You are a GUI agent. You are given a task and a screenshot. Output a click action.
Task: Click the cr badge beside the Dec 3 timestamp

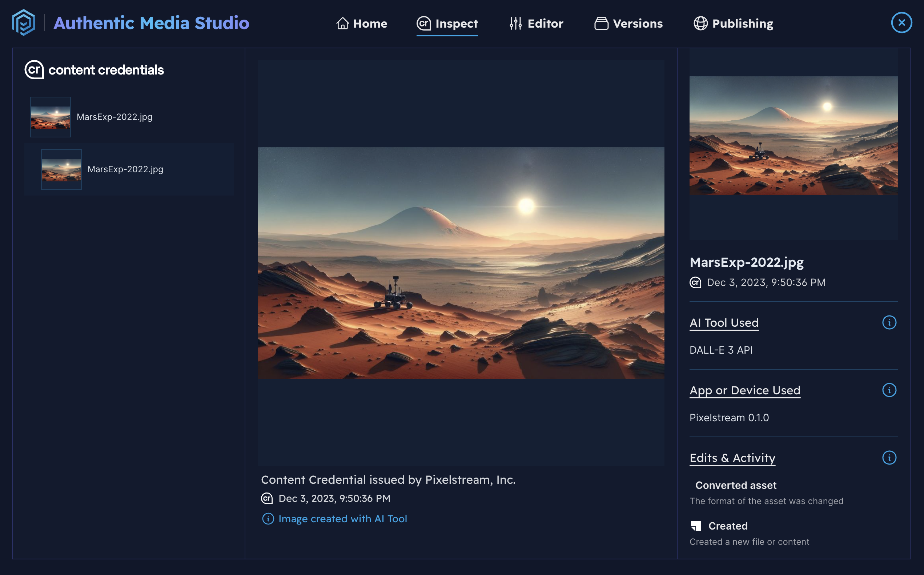695,282
